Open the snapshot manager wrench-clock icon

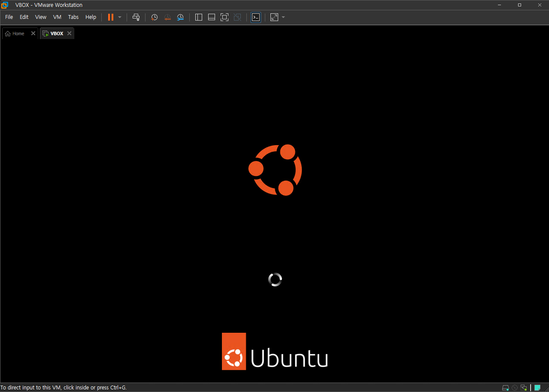(180, 17)
